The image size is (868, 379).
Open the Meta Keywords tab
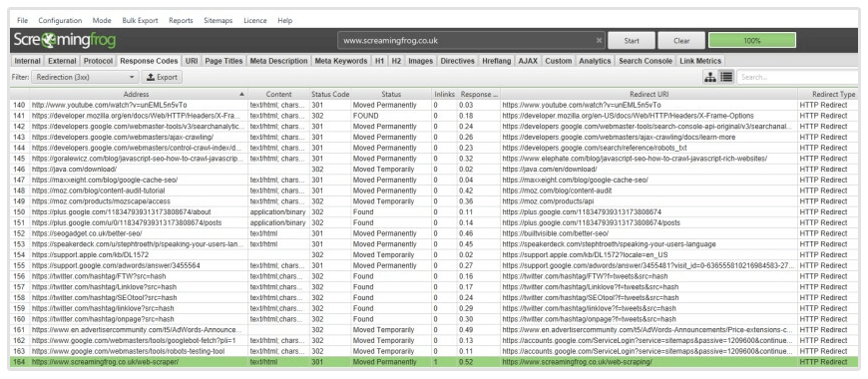tap(341, 61)
